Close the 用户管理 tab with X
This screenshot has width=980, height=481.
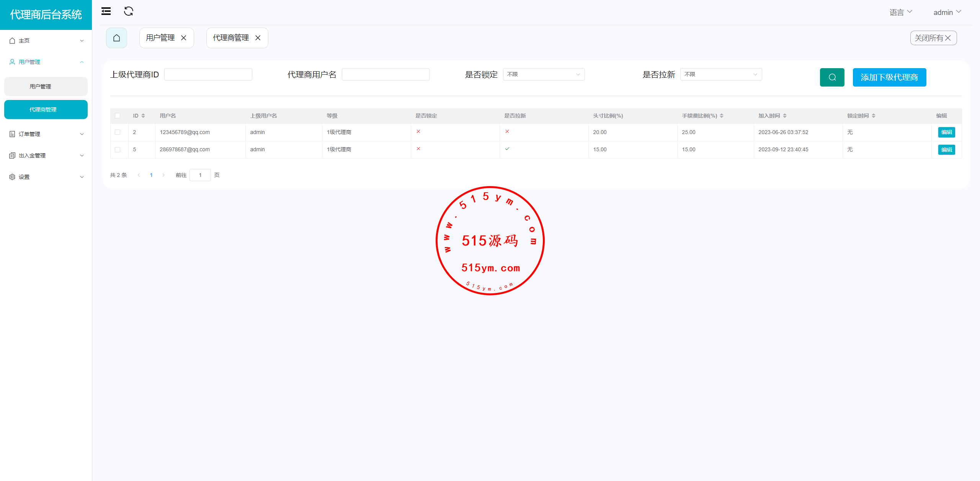184,38
